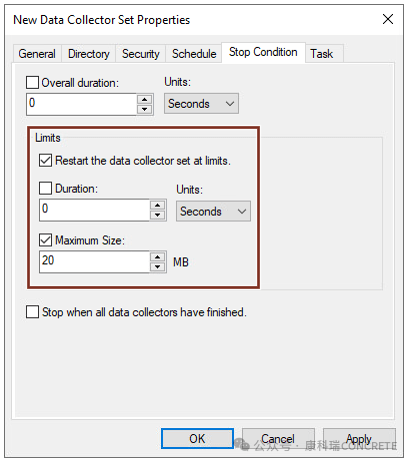Viewport: 409px width, 462px height.
Task: Confirm settings with the OK button
Action: click(197, 438)
